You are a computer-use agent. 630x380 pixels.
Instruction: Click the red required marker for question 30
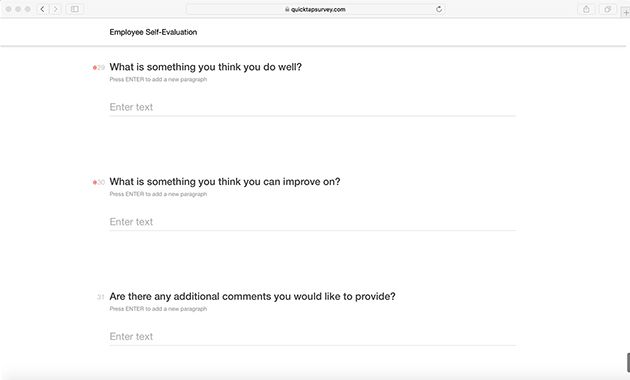(x=95, y=182)
